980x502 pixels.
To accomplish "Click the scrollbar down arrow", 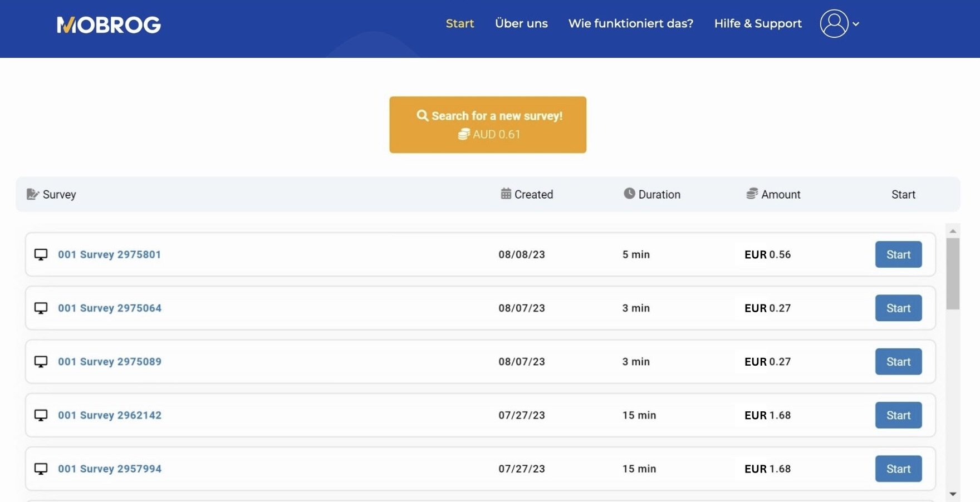I will coord(953,494).
